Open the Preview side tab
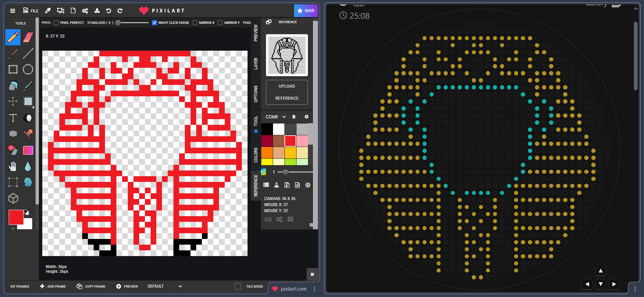Image resolution: width=644 pixels, height=297 pixels. [256, 33]
